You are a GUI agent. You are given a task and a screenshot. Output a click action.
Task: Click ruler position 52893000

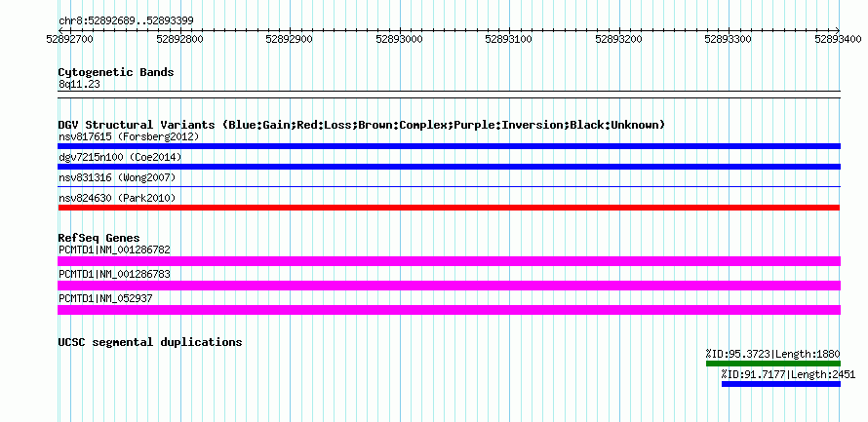[x=399, y=39]
